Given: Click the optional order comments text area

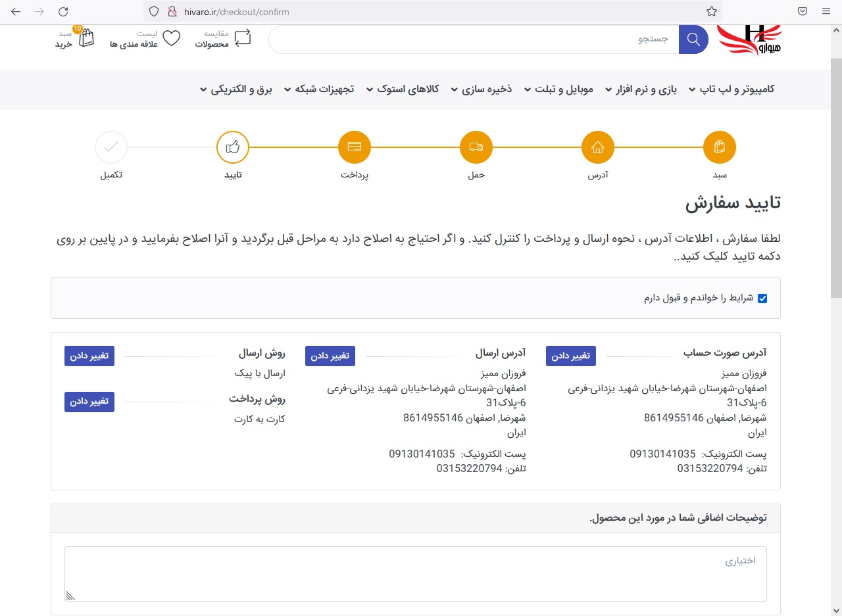Looking at the screenshot, I should (415, 573).
